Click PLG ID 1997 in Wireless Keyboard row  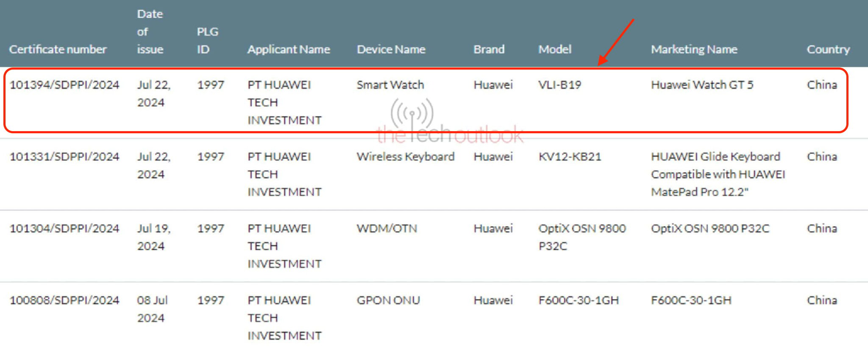[210, 157]
